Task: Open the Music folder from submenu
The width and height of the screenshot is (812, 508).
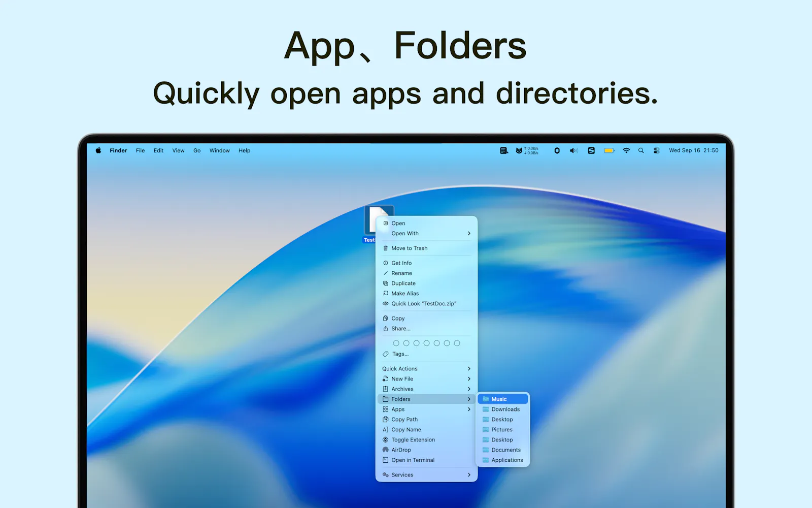Action: point(503,399)
